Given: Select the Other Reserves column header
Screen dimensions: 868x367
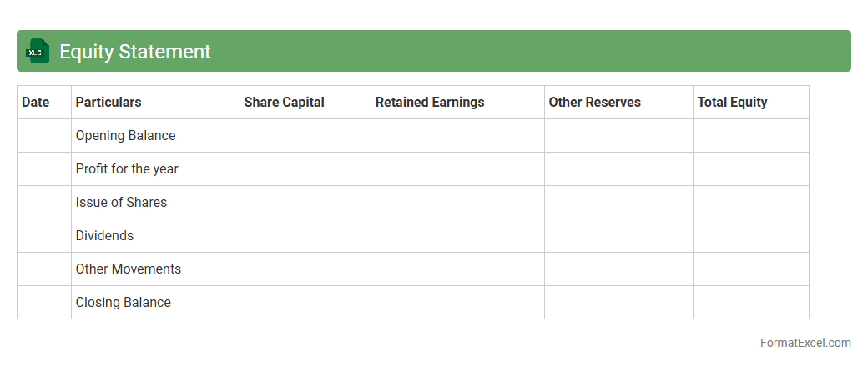Looking at the screenshot, I should click(x=594, y=103).
